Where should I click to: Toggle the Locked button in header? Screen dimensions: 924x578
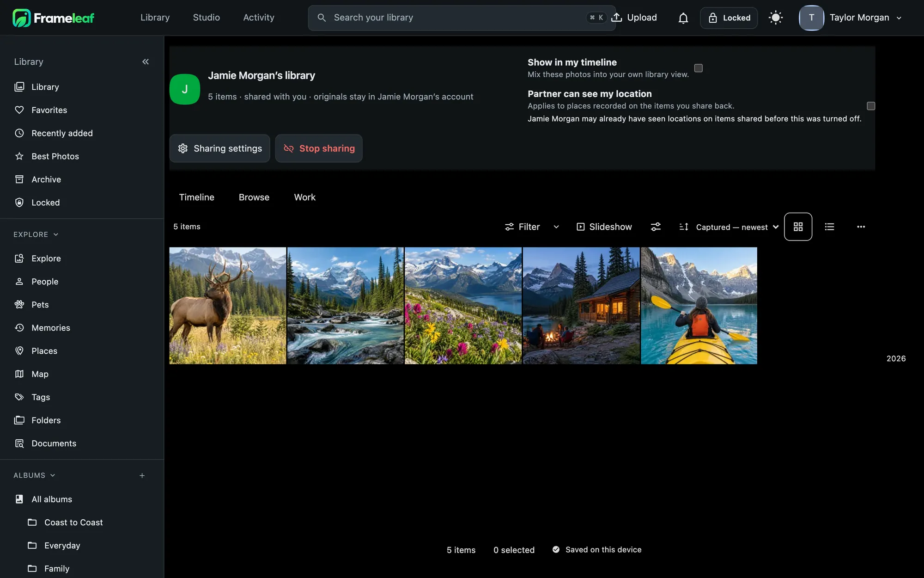point(729,18)
